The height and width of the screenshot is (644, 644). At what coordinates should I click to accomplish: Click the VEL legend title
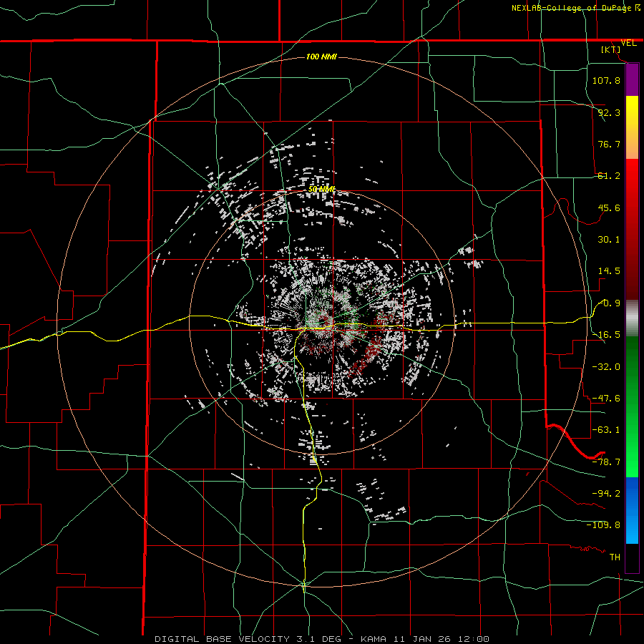(x=628, y=43)
